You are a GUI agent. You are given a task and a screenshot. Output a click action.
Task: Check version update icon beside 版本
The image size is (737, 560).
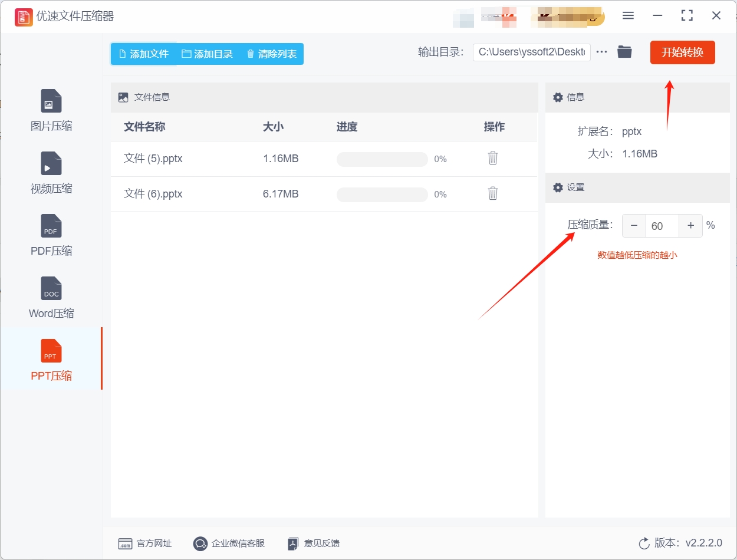pos(644,543)
